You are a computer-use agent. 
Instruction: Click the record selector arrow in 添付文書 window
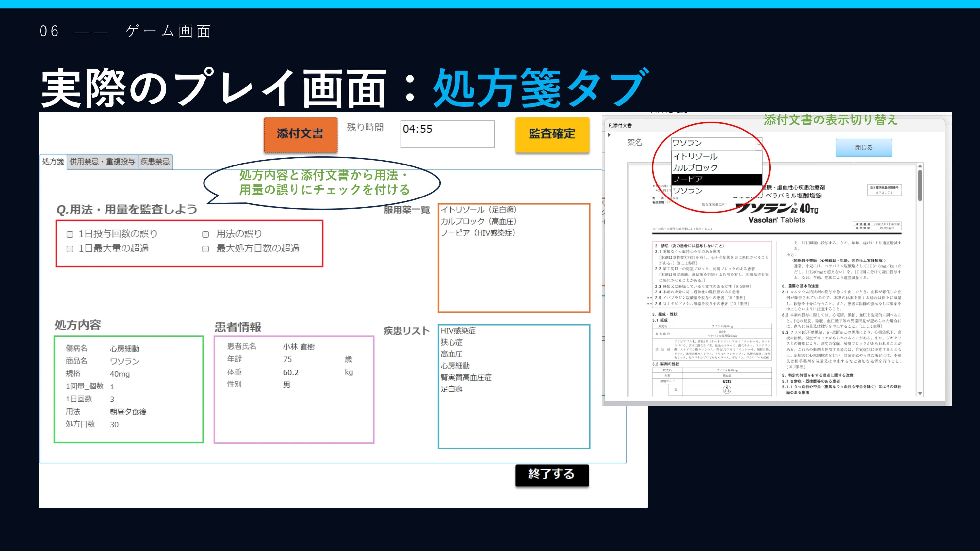(x=609, y=134)
